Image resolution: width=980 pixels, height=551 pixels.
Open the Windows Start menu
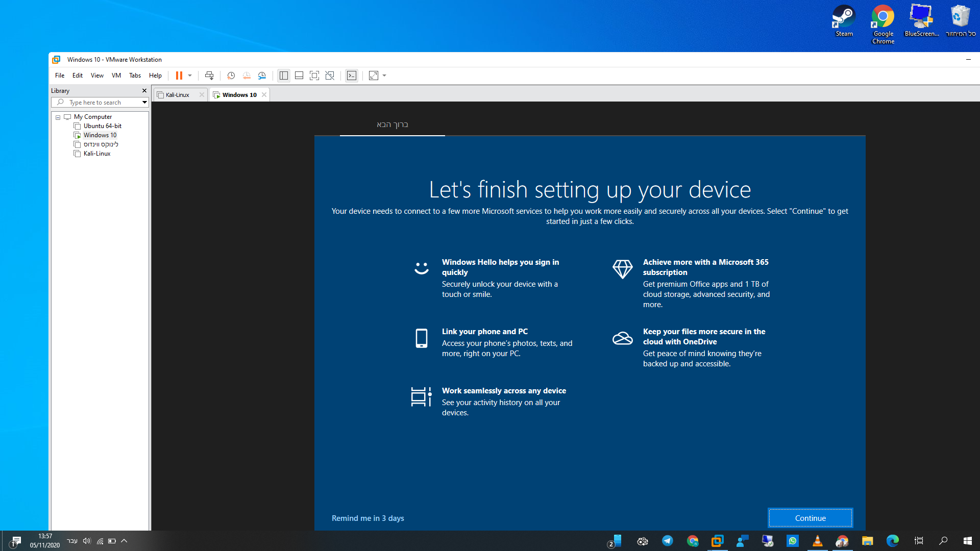click(967, 541)
